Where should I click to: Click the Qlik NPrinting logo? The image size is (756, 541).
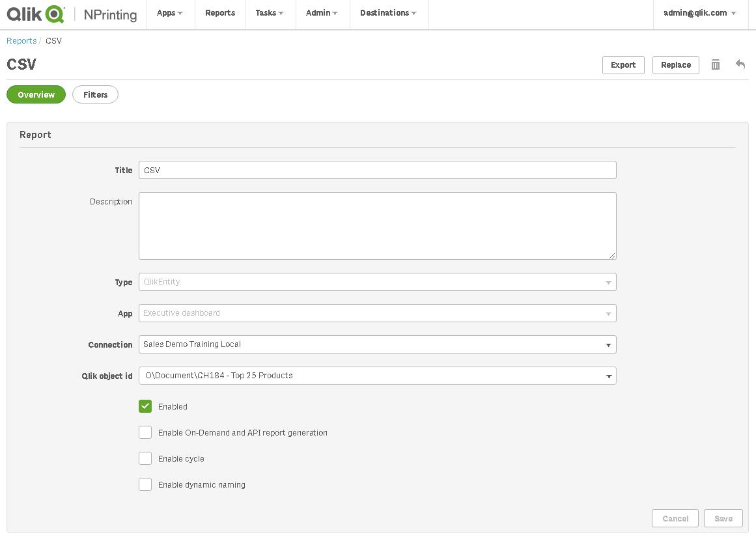coord(72,14)
